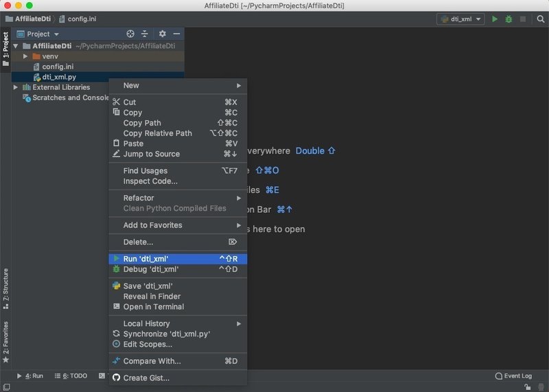Choose Delete... from context menu

(178, 242)
